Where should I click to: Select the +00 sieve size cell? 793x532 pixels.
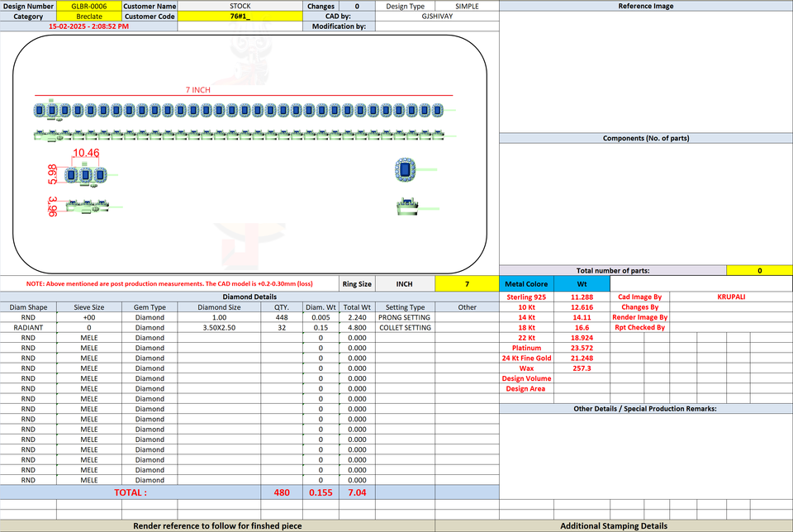point(89,317)
